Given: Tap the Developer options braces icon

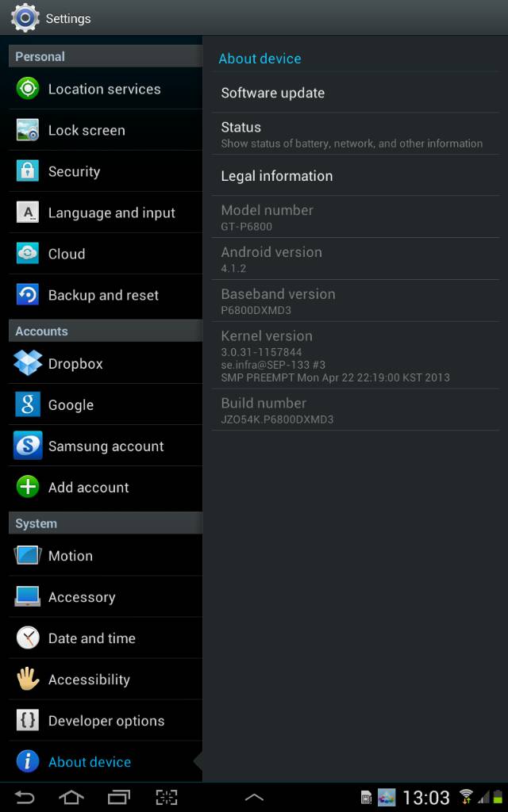Looking at the screenshot, I should pos(28,720).
